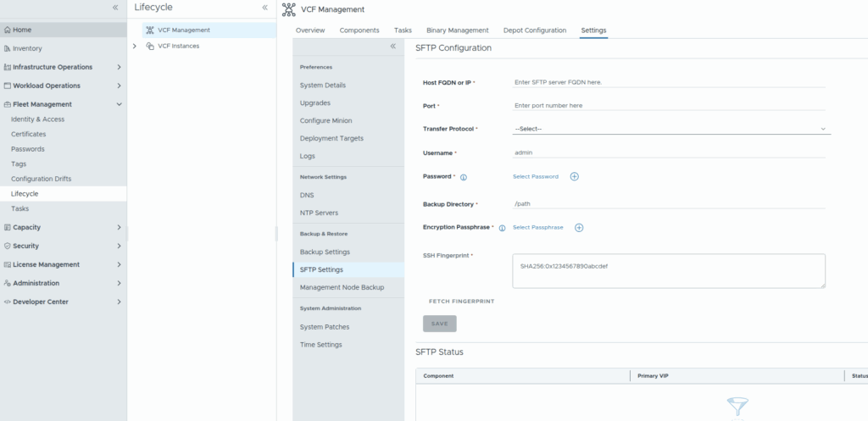Viewport: 868px width, 421px height.
Task: Expand the VCF Instances tree node
Action: (x=136, y=46)
